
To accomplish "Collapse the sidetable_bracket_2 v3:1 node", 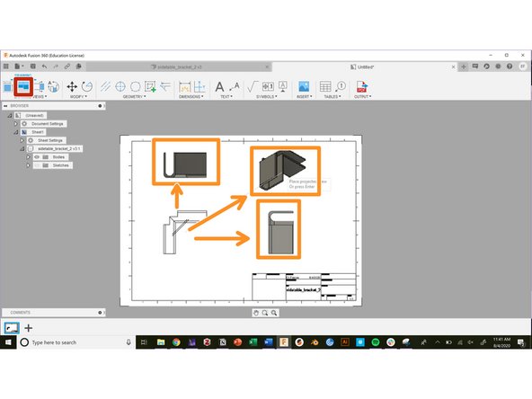I will pyautogui.click(x=22, y=148).
